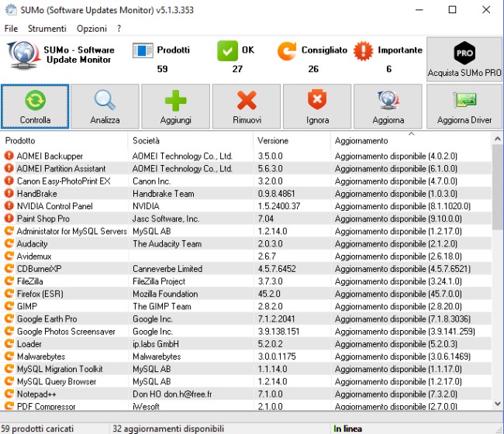This screenshot has width=504, height=434.
Task: Sort by the Versione column header
Action: (292, 141)
